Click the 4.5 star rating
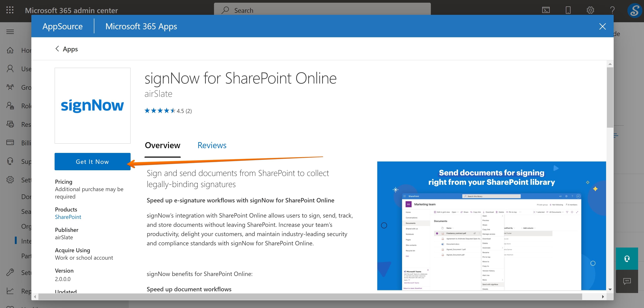The image size is (644, 308). click(168, 111)
